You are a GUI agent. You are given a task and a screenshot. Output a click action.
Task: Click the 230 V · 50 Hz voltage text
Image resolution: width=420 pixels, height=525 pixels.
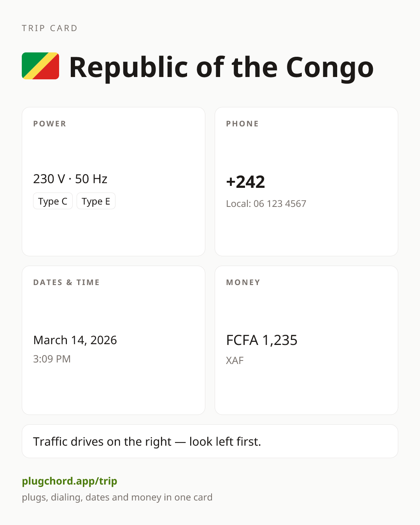click(70, 179)
